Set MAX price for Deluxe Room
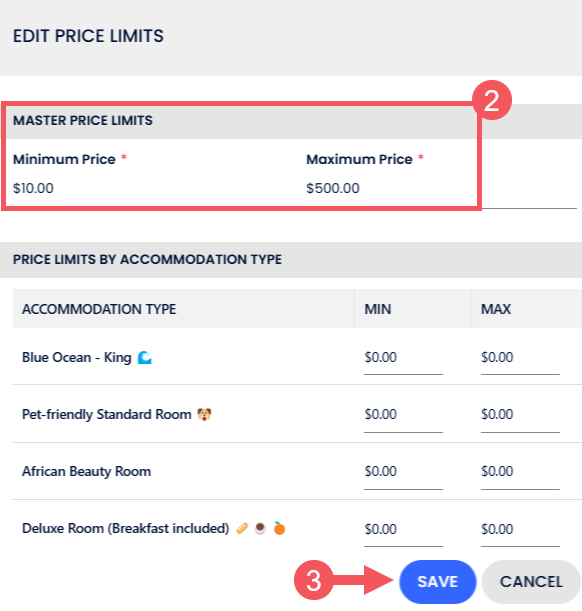The width and height of the screenshot is (582, 611). pyautogui.click(x=520, y=530)
